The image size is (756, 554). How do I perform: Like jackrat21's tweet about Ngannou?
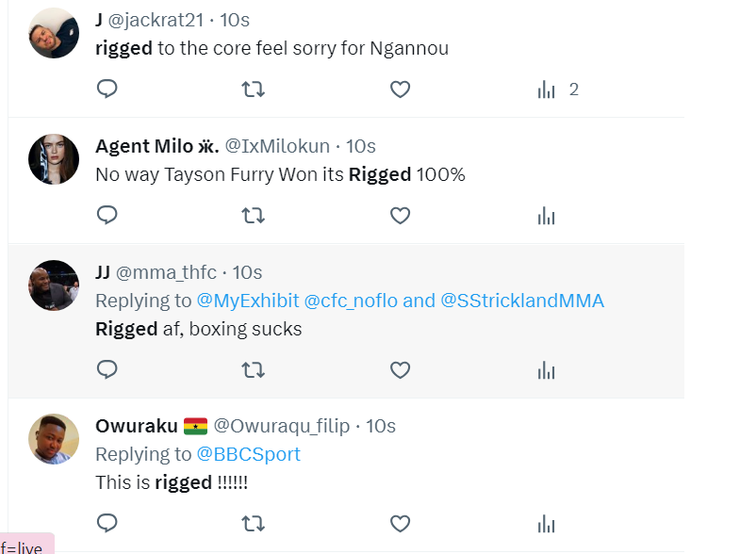click(x=400, y=90)
